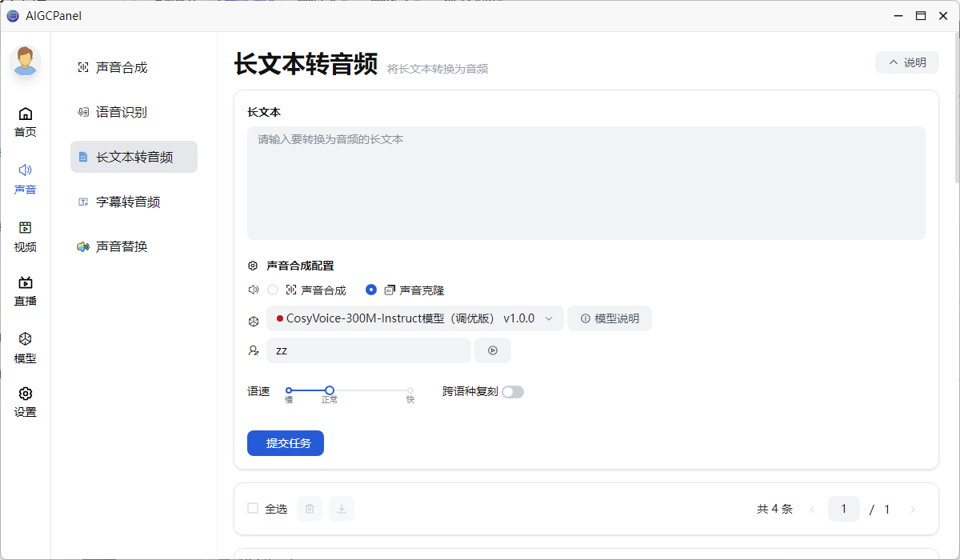The image size is (960, 560).
Task: Check the 全选 select-all checkbox
Action: tap(253, 508)
